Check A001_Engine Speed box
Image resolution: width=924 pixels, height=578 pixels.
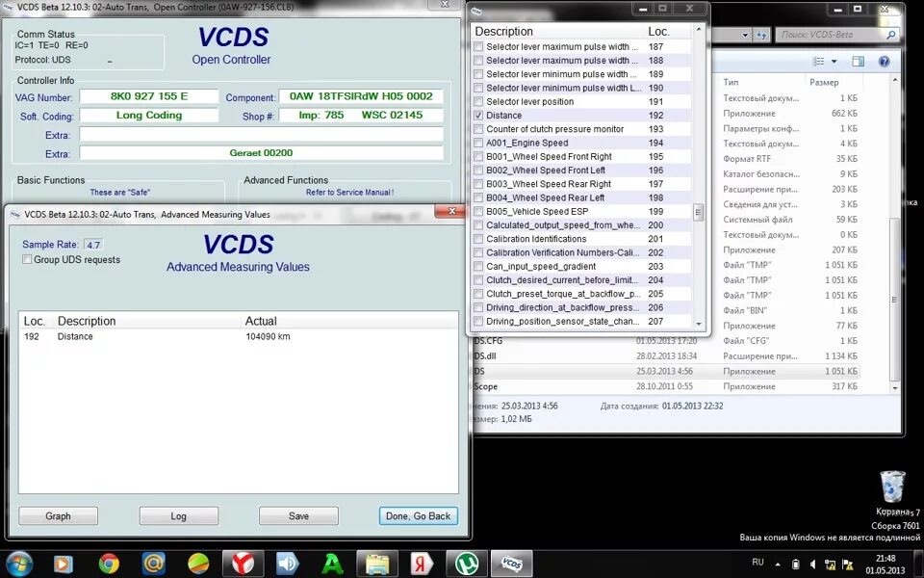coord(478,143)
